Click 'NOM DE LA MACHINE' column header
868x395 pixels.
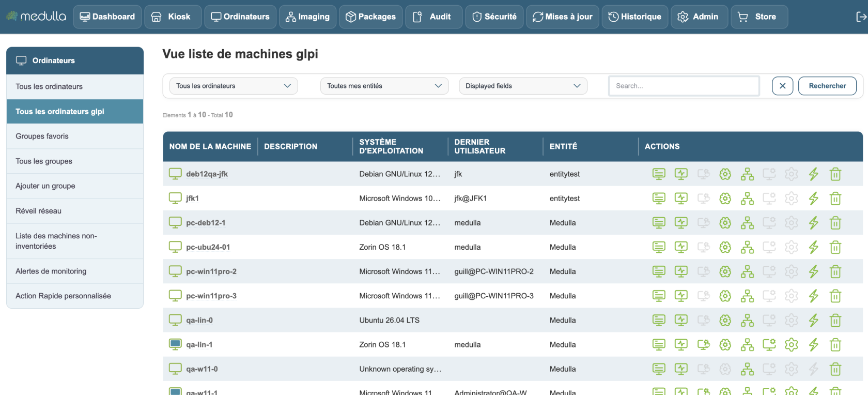[x=210, y=147]
